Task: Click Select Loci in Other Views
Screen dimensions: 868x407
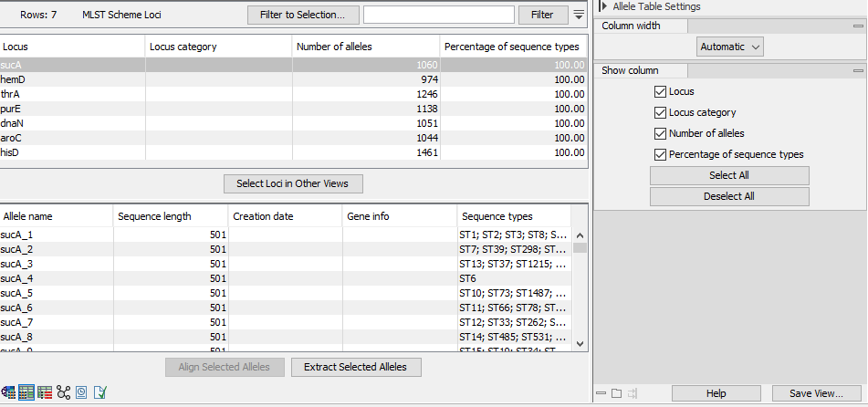Action: click(x=292, y=183)
